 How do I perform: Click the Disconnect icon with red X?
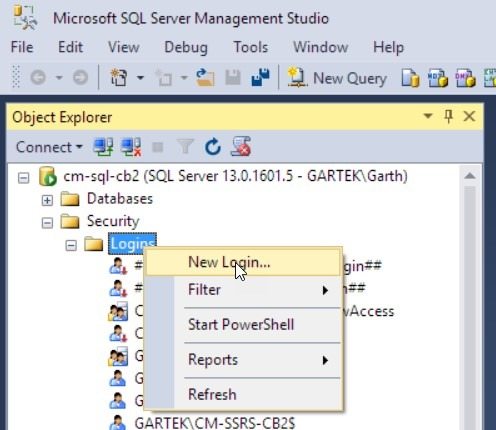131,147
